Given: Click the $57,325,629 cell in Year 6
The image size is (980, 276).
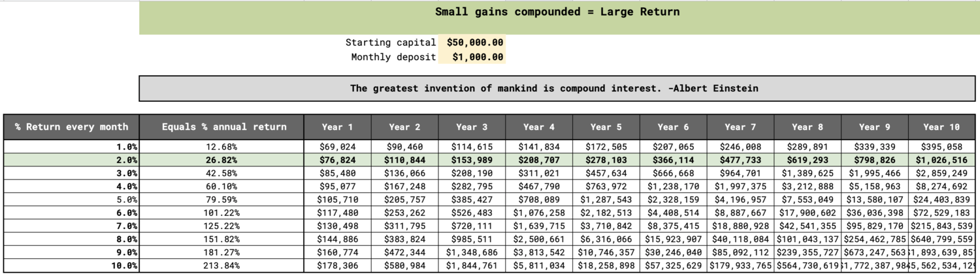Looking at the screenshot, I should click(x=673, y=266).
